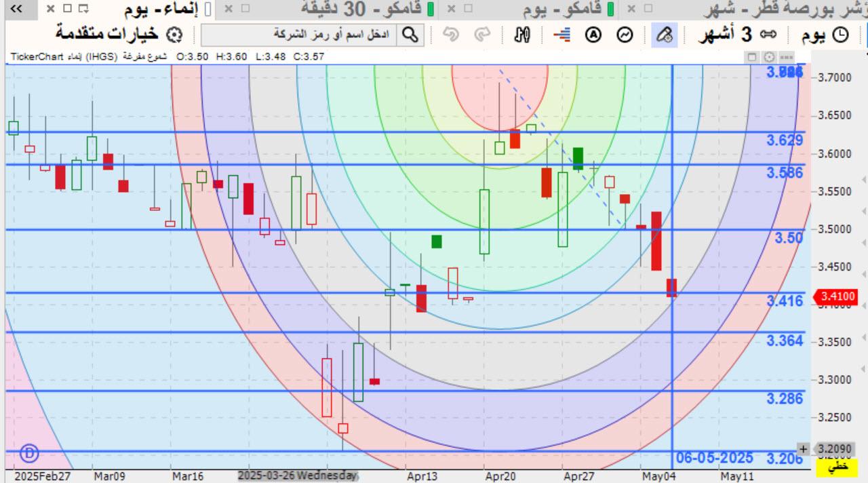Click the 3.7000 price axis label
The width and height of the screenshot is (868, 483).
click(x=836, y=78)
